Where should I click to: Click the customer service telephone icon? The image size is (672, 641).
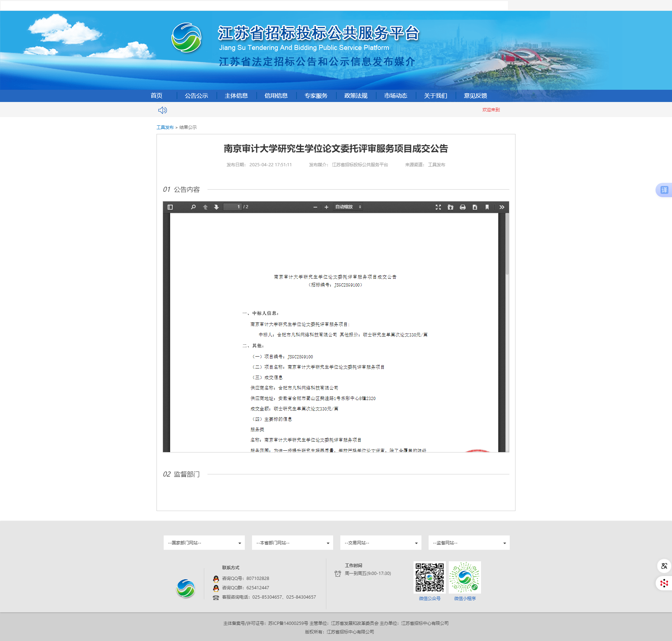[216, 598]
